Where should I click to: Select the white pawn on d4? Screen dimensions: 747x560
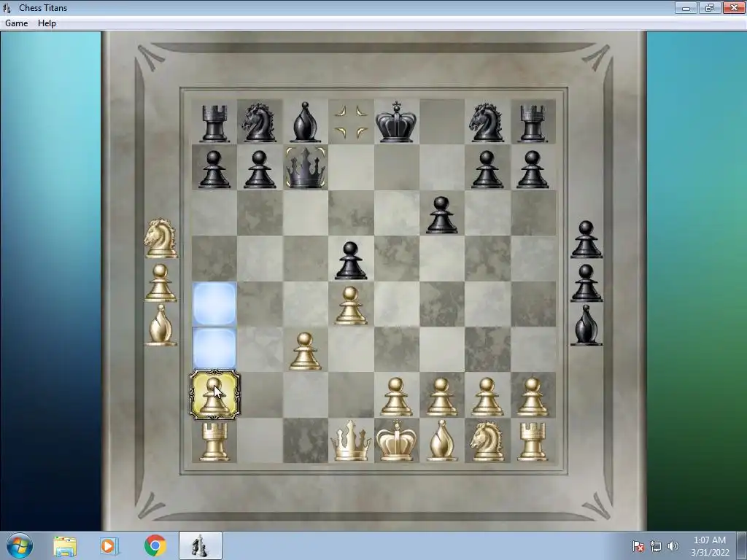351,306
